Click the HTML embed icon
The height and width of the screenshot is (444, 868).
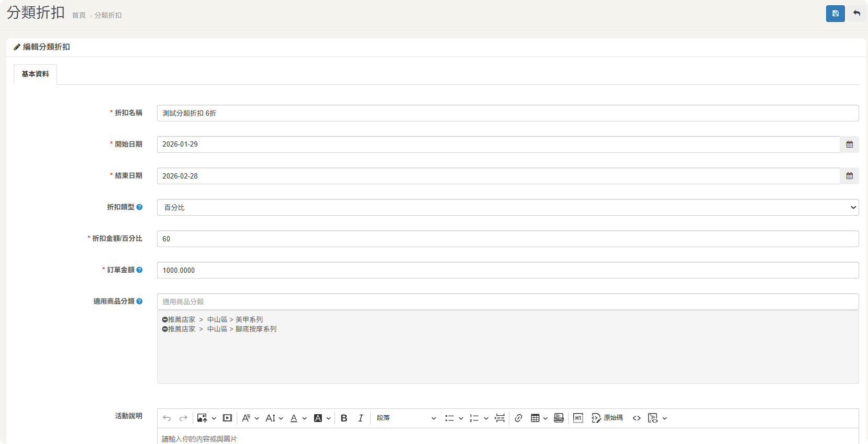(559, 418)
